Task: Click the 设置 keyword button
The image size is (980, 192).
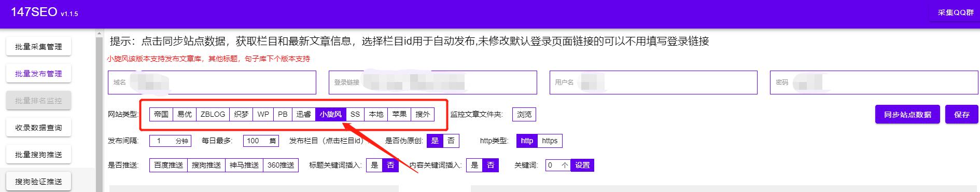Action: 582,165
